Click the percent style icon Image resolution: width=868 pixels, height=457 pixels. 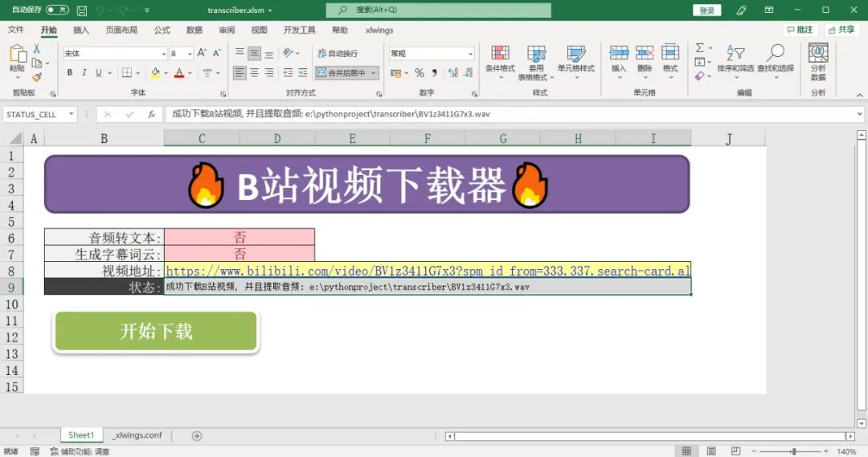pos(420,73)
